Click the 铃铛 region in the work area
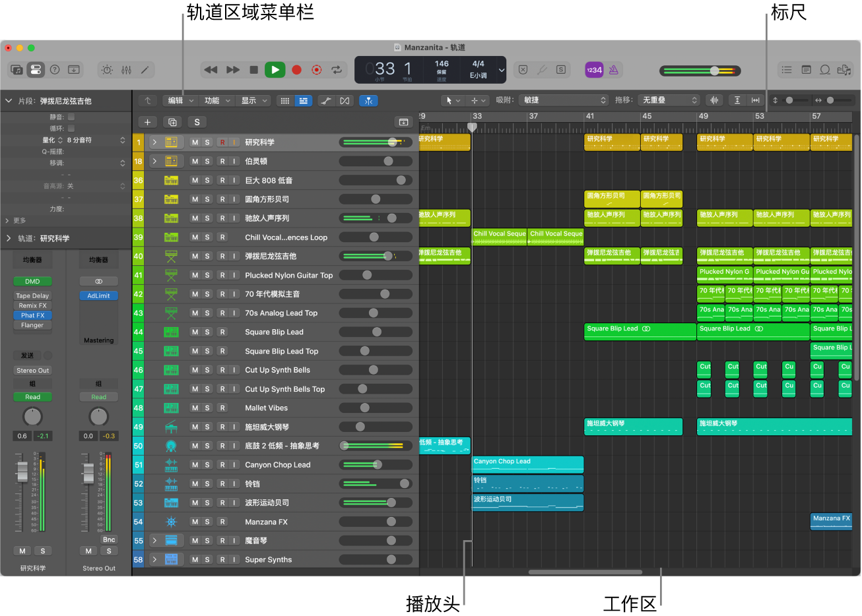862x616 pixels. click(527, 483)
